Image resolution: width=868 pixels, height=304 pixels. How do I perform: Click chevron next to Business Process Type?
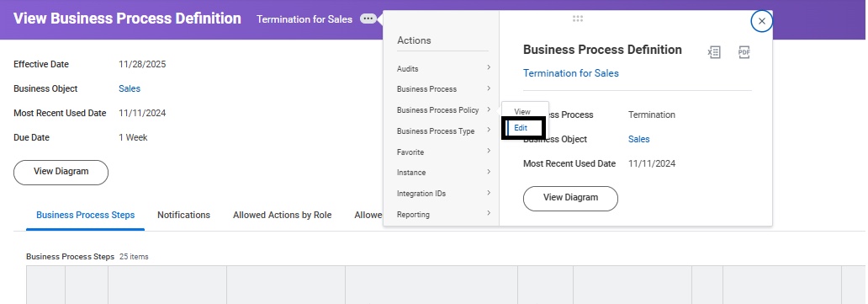click(489, 131)
